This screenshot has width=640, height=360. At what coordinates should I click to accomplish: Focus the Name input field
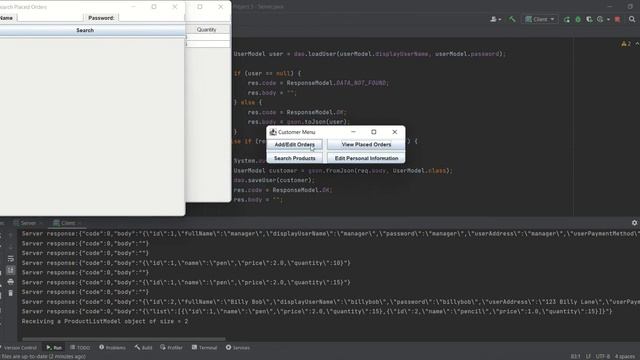[51, 18]
